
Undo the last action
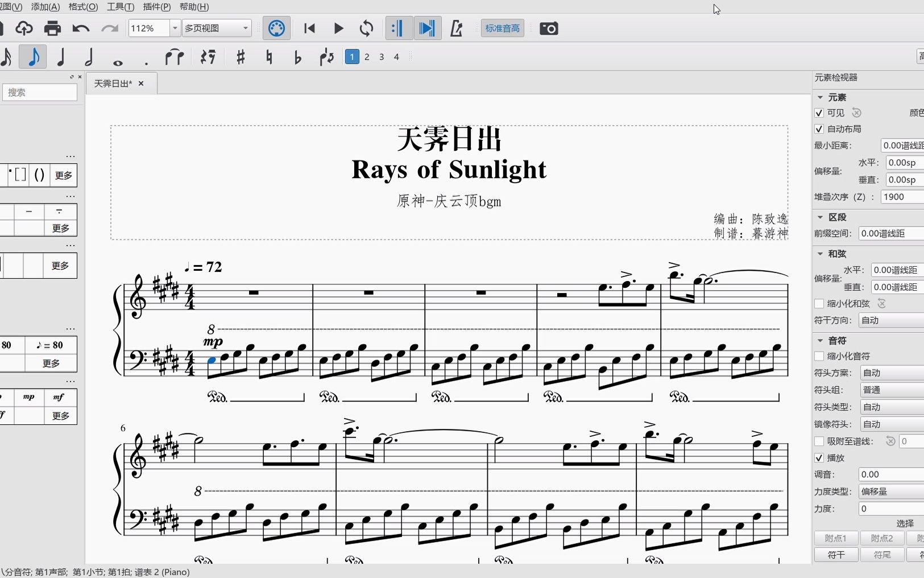(x=81, y=28)
